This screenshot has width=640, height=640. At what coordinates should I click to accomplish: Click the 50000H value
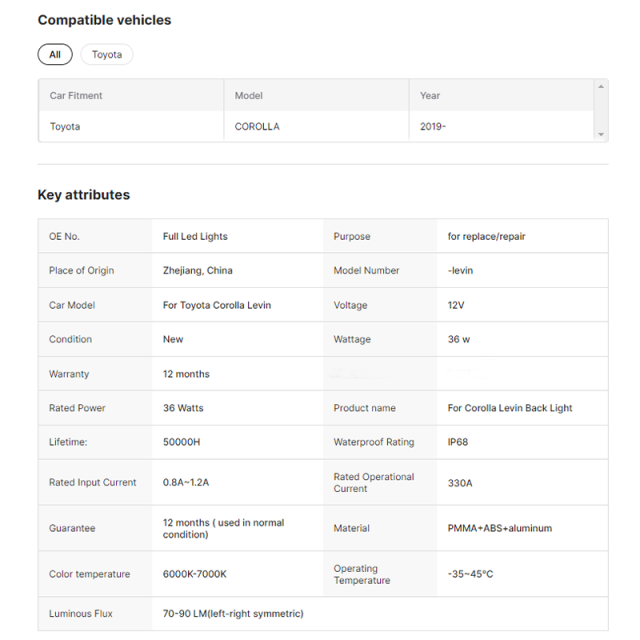click(182, 442)
